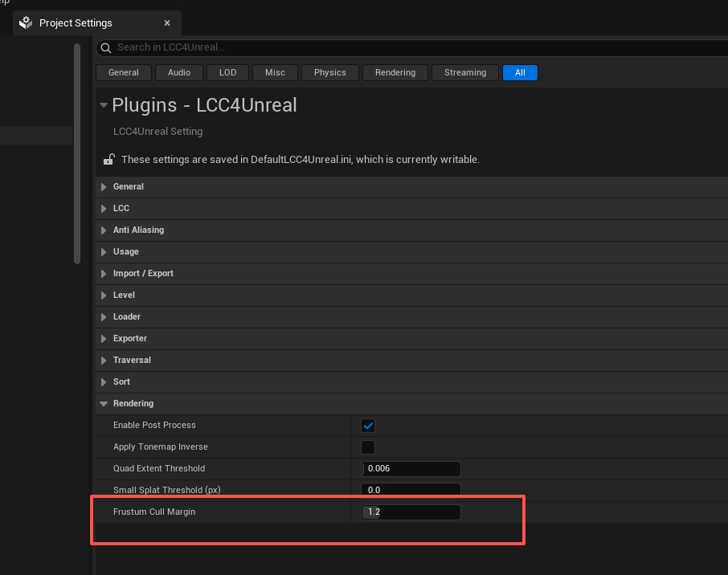Select the All filter button

click(520, 73)
